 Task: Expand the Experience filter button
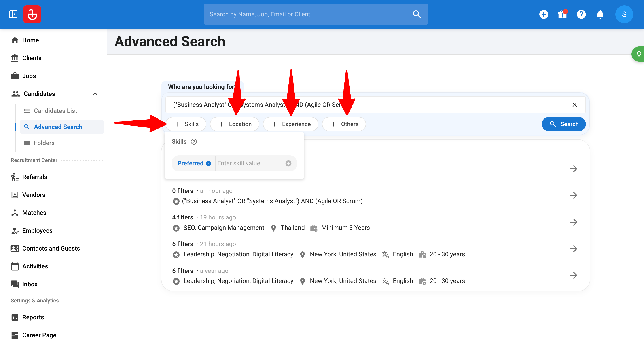tap(291, 124)
